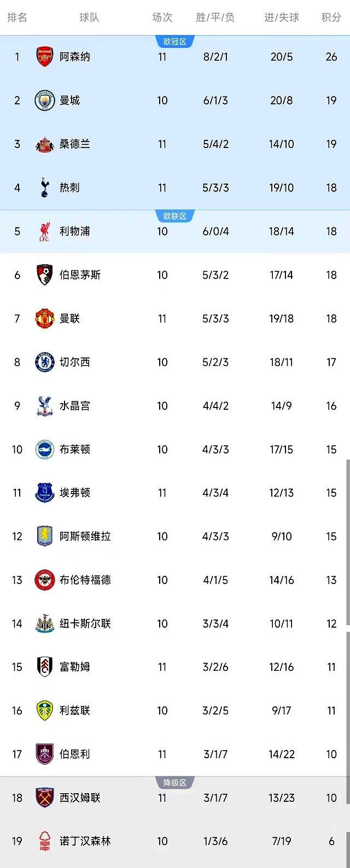Click the Brighton seagull crest

tap(44, 449)
